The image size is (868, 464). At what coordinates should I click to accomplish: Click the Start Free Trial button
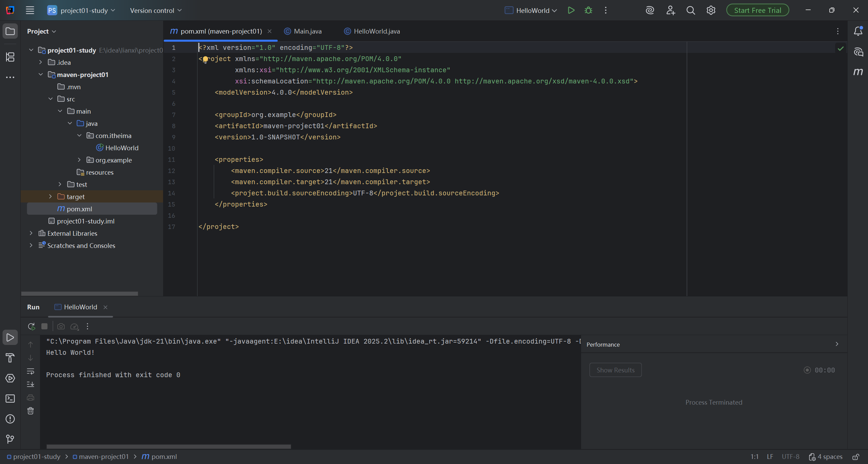pos(757,10)
